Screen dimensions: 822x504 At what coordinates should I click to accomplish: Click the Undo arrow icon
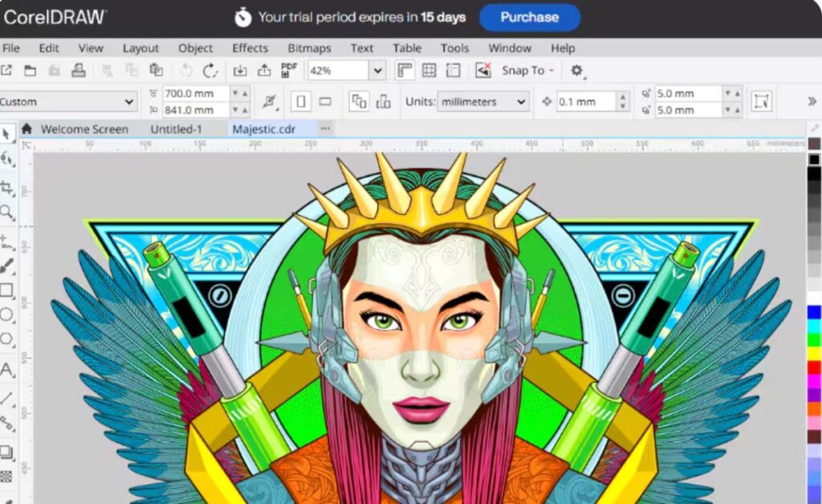pos(186,70)
